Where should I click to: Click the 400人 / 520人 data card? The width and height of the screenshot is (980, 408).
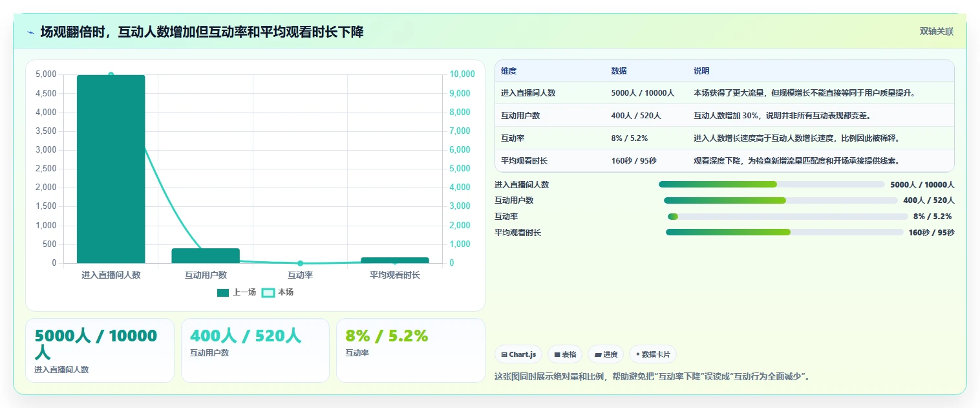[255, 350]
